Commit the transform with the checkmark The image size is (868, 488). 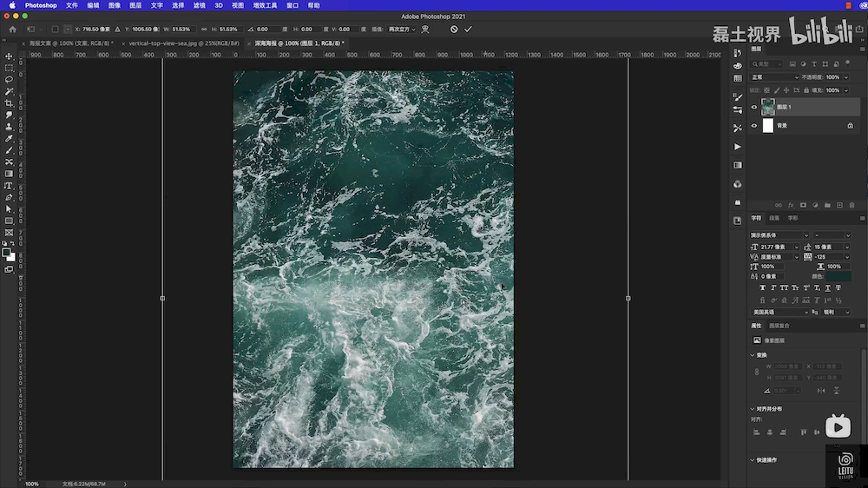(x=468, y=29)
